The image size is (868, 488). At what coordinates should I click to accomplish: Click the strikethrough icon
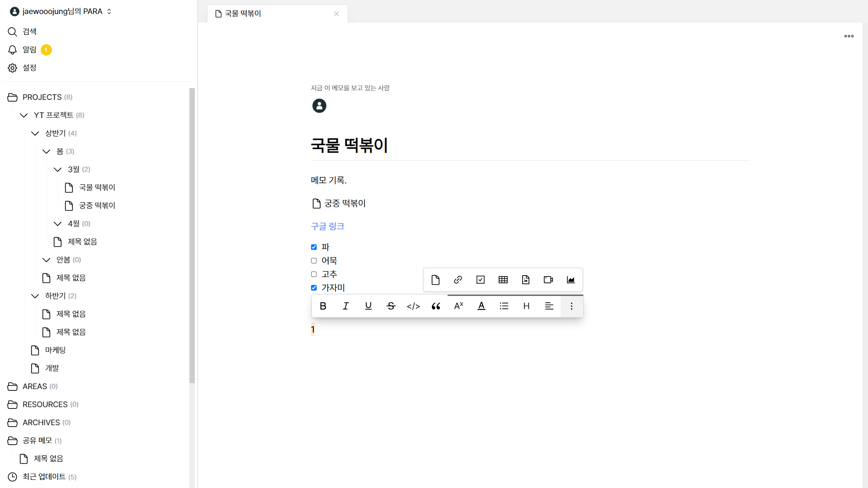[x=391, y=306]
